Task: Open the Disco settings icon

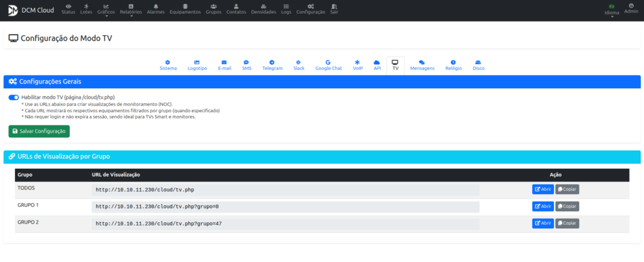Action: click(478, 62)
